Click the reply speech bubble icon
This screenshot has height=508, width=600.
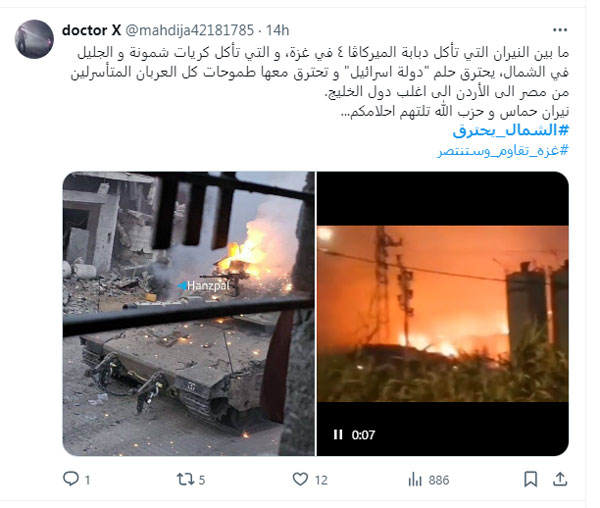[71, 479]
